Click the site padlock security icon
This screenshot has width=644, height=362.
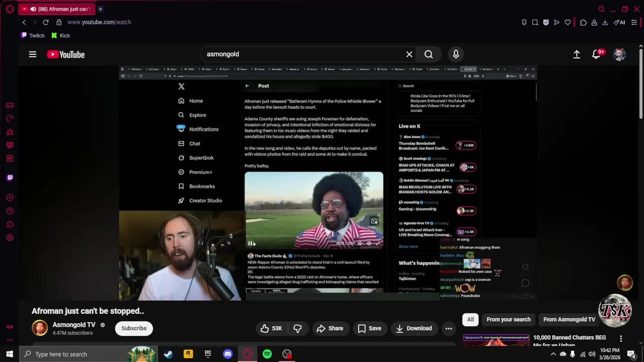tap(59, 22)
